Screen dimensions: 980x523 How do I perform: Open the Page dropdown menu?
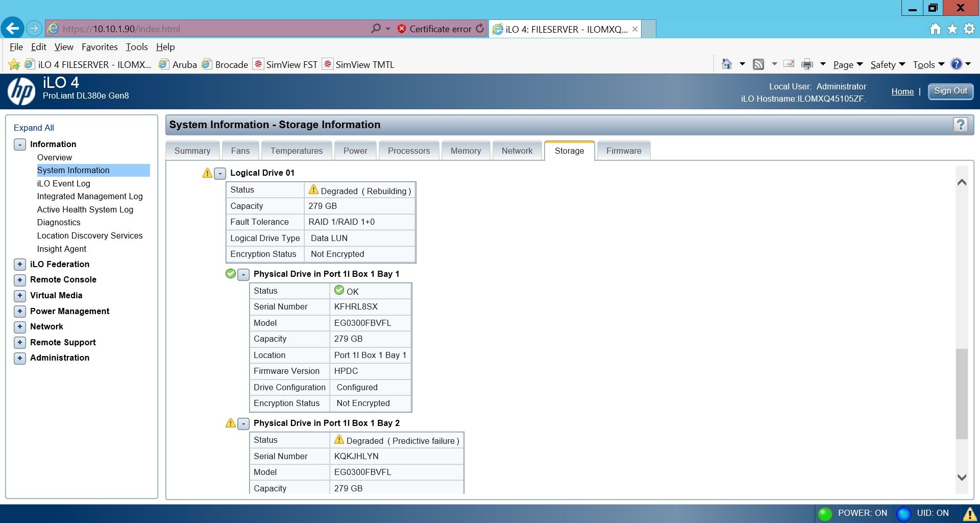coord(848,65)
